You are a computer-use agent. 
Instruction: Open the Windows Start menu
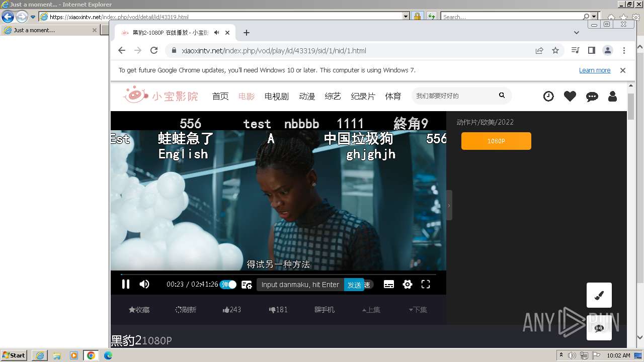pos(14,355)
